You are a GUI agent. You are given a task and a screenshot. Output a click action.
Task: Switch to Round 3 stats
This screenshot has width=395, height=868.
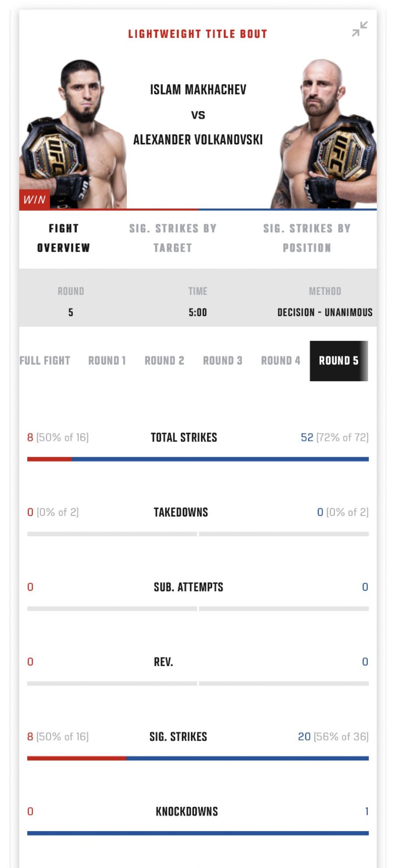(x=223, y=361)
